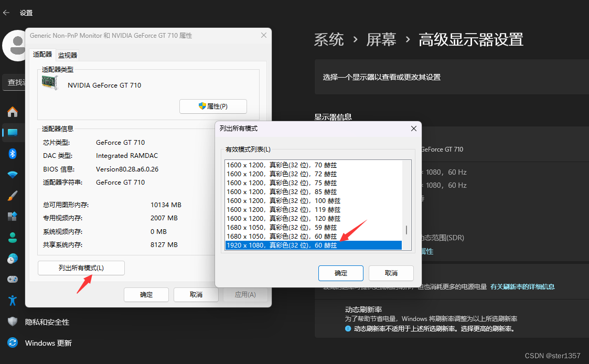589x364 pixels.
Task: Click the user profile avatar picture
Action: click(x=14, y=46)
